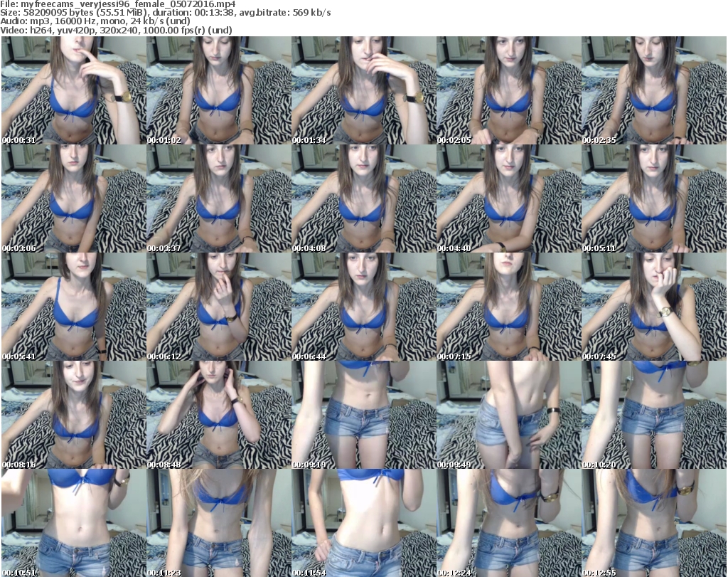Select the thumbnail stamped 00:03:06
The height and width of the screenshot is (577, 728).
74,198
